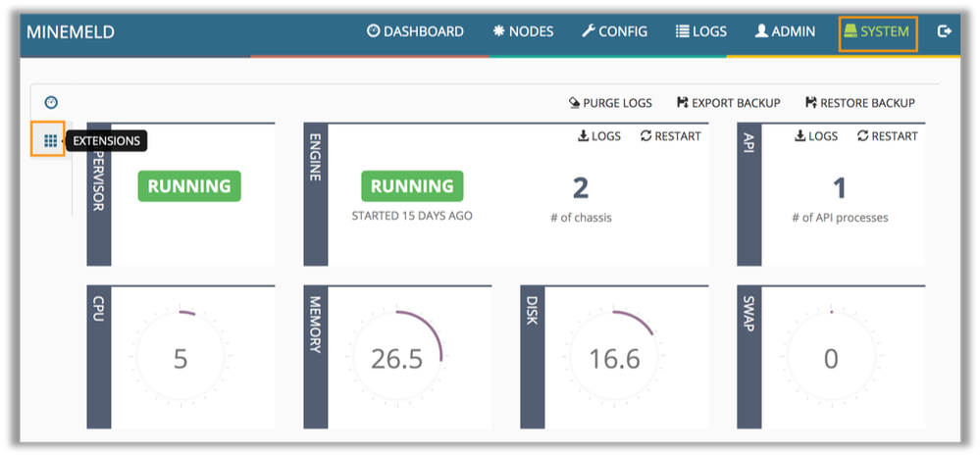Open the Extensions grid icon
980x455 pixels.
(x=51, y=140)
